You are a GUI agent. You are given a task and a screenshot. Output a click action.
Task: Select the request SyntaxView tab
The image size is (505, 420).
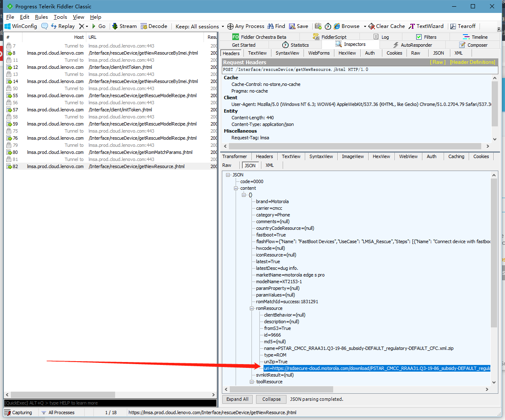[287, 53]
